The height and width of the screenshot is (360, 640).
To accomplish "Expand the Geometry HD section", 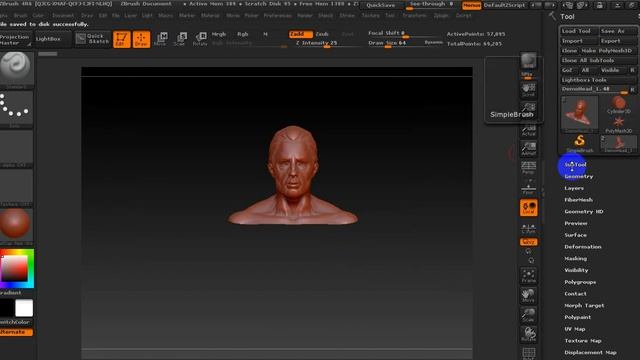I will [584, 211].
